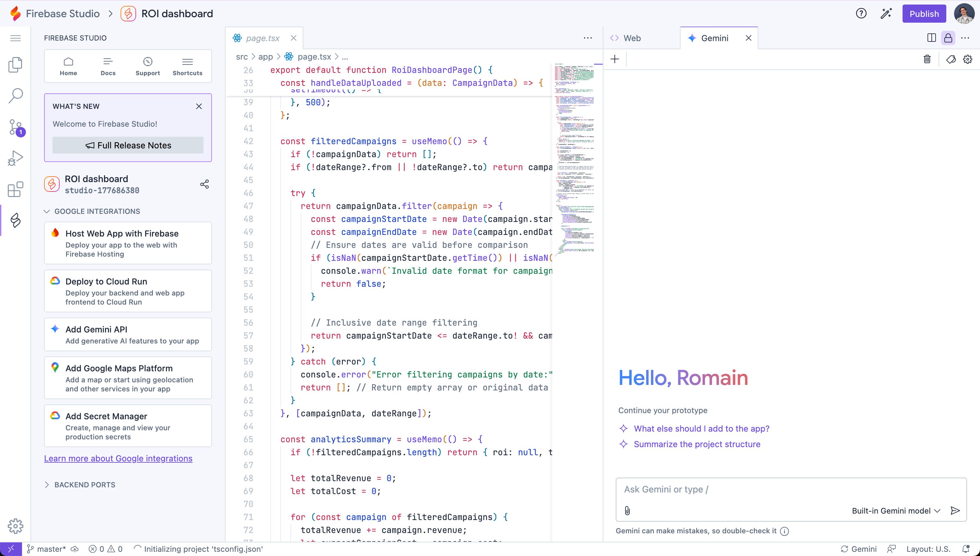Open more actions in the Gemini panel group
980x556 pixels.
(x=965, y=38)
